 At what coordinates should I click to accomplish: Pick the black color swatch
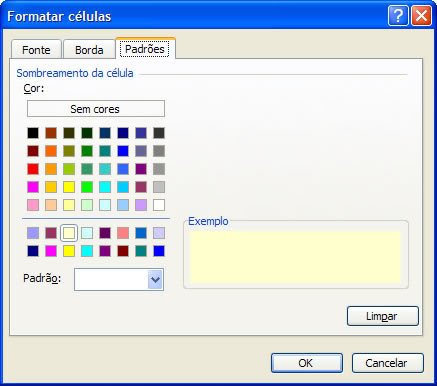coord(33,133)
